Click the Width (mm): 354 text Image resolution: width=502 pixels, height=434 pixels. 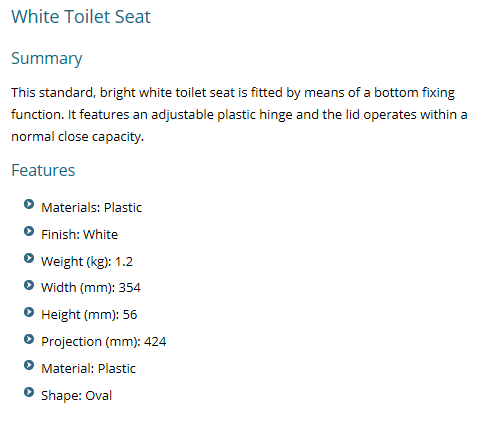(x=91, y=288)
